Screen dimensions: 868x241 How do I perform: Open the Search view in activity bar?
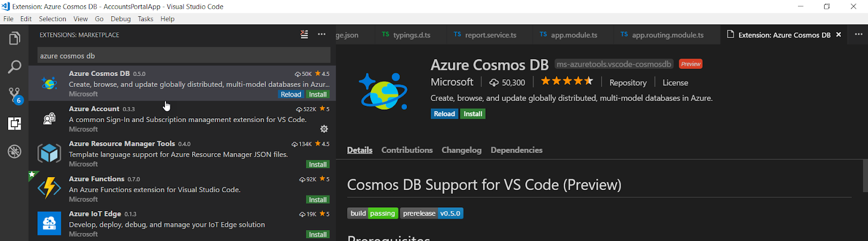[15, 67]
